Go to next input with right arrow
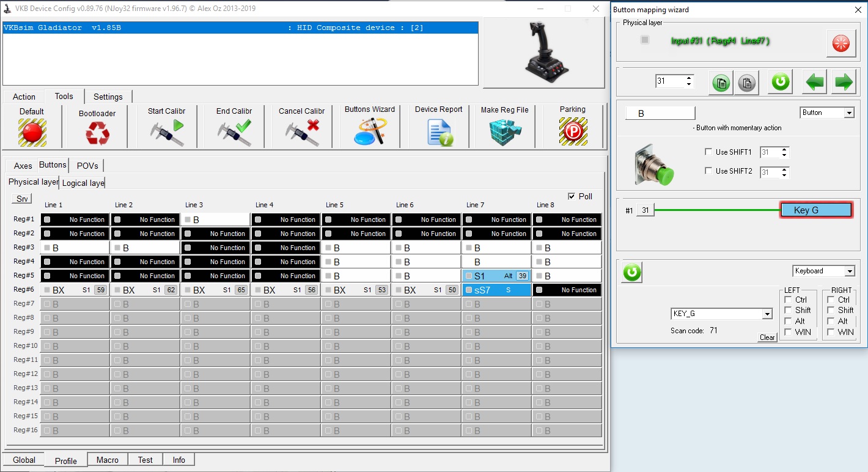Viewport: 868px width, 472px height. click(844, 81)
